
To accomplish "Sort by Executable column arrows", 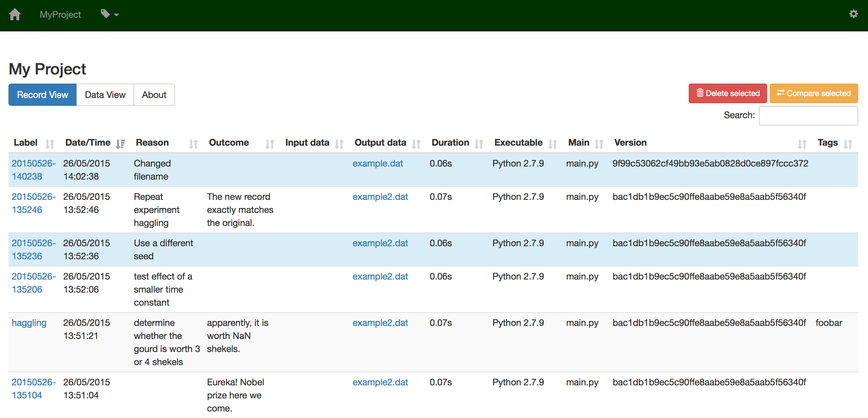I will point(553,144).
